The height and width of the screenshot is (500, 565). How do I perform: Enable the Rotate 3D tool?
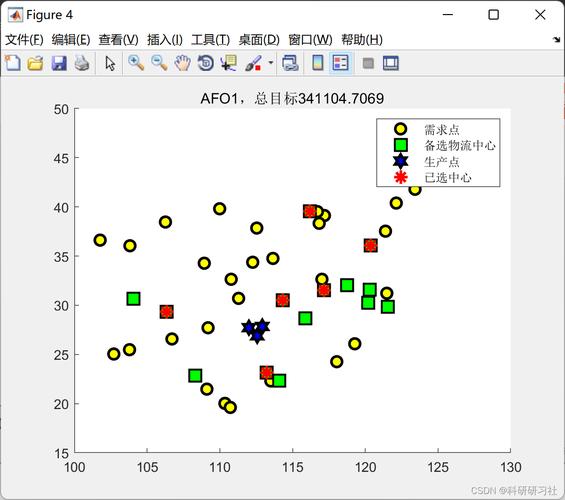pyautogui.click(x=206, y=63)
